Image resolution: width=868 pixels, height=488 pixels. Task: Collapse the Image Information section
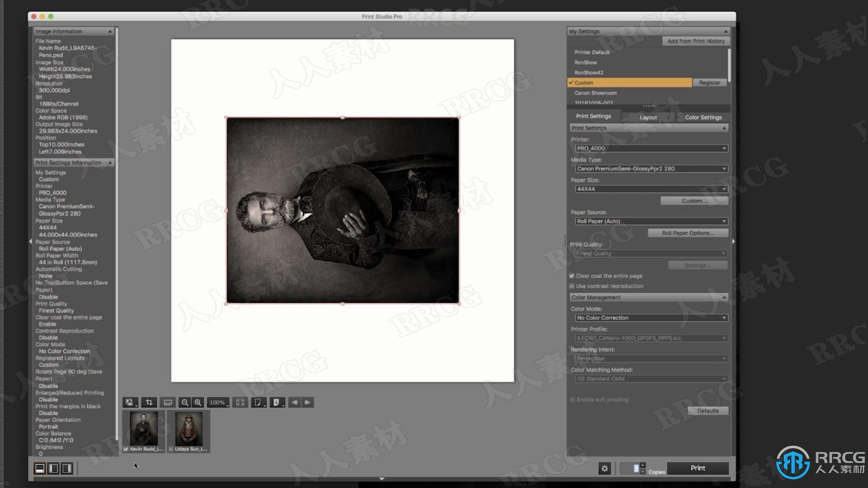pyautogui.click(x=110, y=31)
